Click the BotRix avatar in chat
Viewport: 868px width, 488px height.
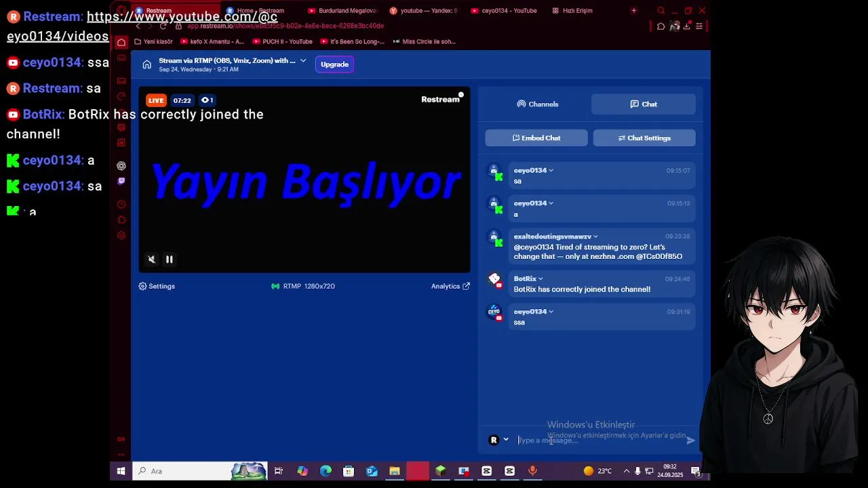point(494,279)
